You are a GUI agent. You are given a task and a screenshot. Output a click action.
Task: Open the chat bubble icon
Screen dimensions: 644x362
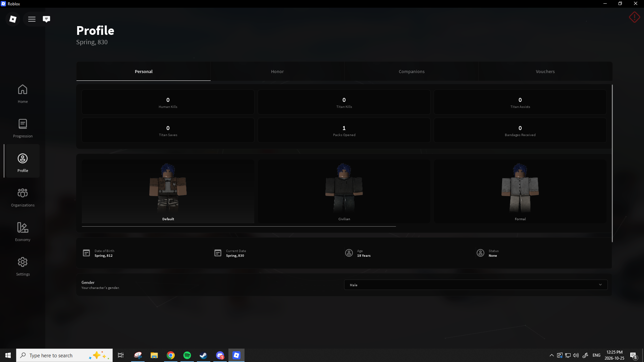pos(47,19)
